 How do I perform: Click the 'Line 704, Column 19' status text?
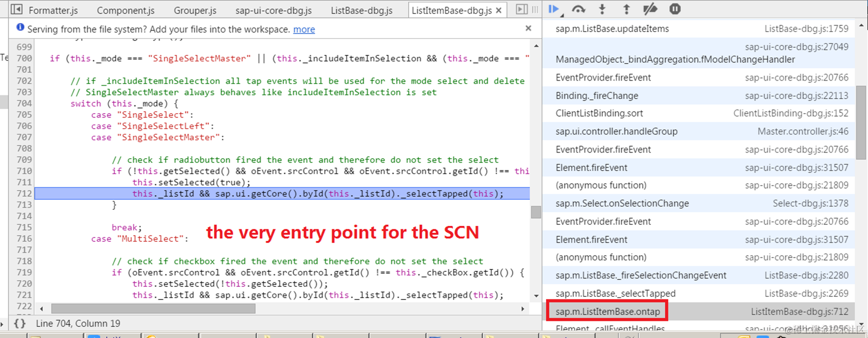pos(78,323)
